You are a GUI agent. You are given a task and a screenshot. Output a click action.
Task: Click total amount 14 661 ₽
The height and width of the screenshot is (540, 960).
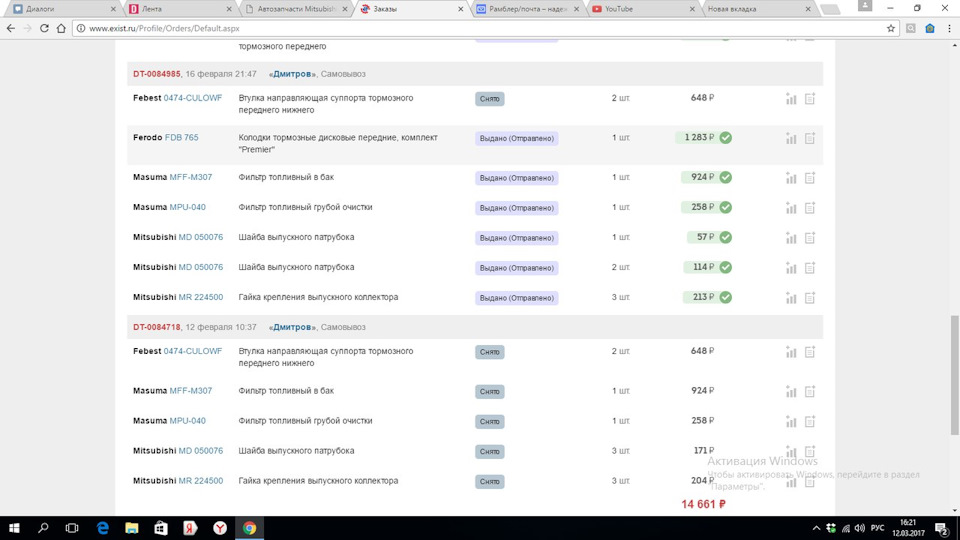coord(703,504)
